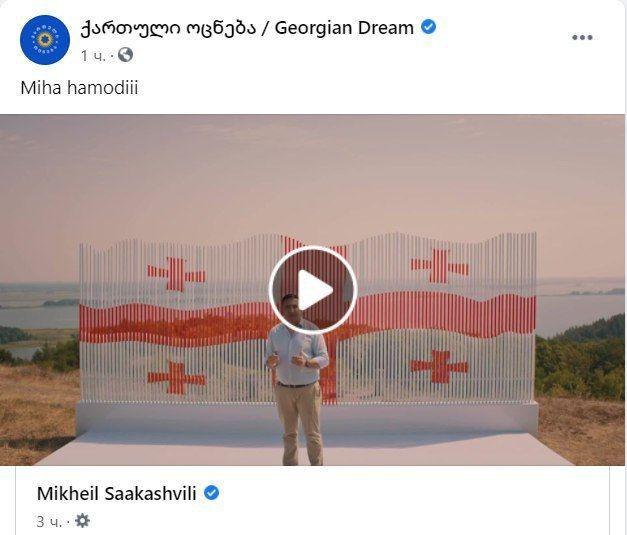Open the three-dot post options menu
Viewport: 627px width, 535px height.
click(x=582, y=38)
